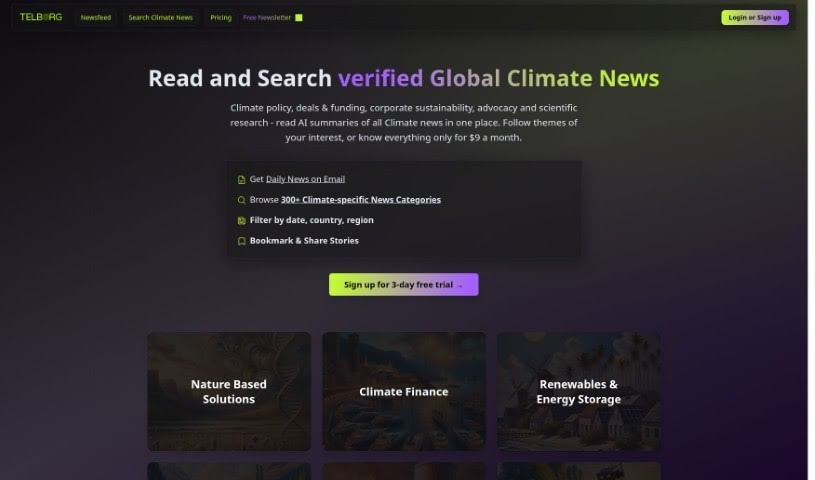
Task: Open the Pricing page
Action: pyautogui.click(x=221, y=18)
